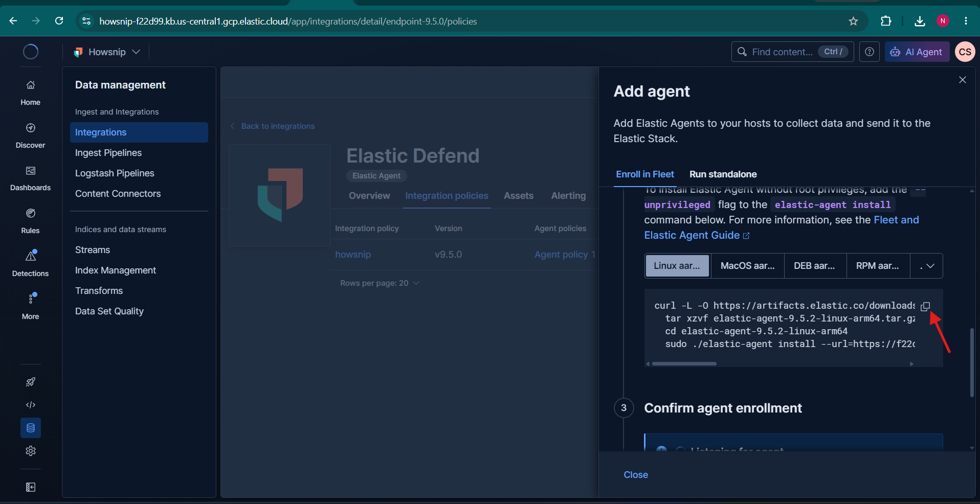Click the code block horizontal scrollbar

[x=684, y=364]
